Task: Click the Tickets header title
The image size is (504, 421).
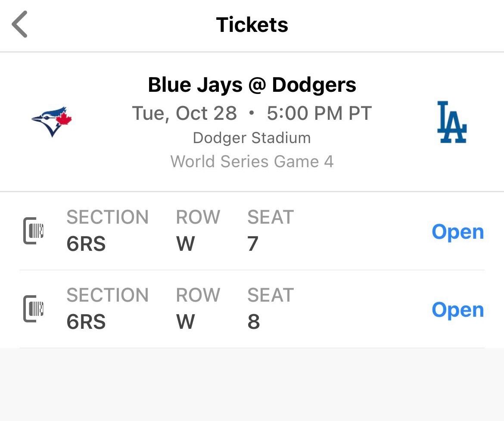Action: 252,25
